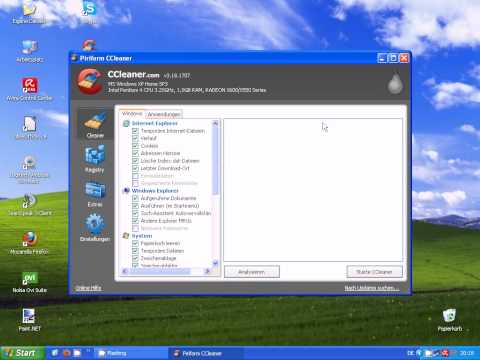Screen dimensions: 480x360
Task: Open the Extras tools section in sidebar
Action: coord(95,194)
